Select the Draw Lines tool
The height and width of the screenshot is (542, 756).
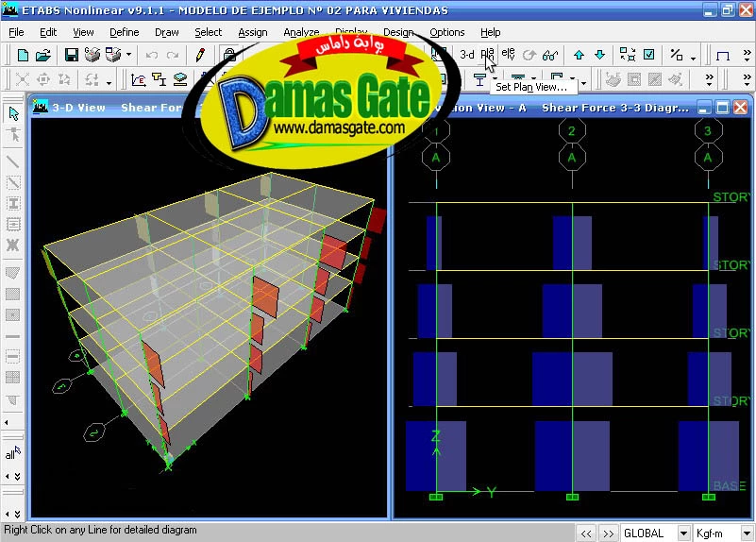pos(13,161)
